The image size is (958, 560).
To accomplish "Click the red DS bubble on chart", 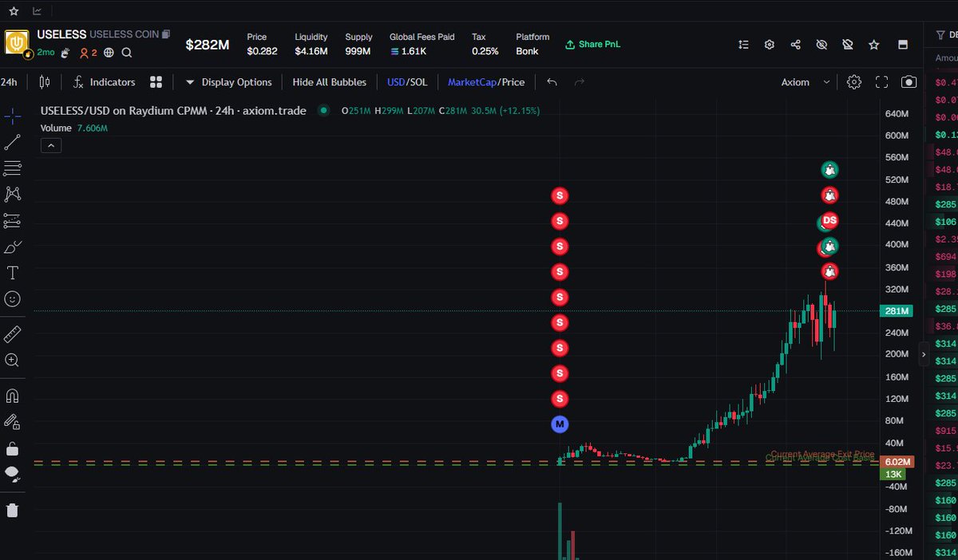I will [x=829, y=220].
